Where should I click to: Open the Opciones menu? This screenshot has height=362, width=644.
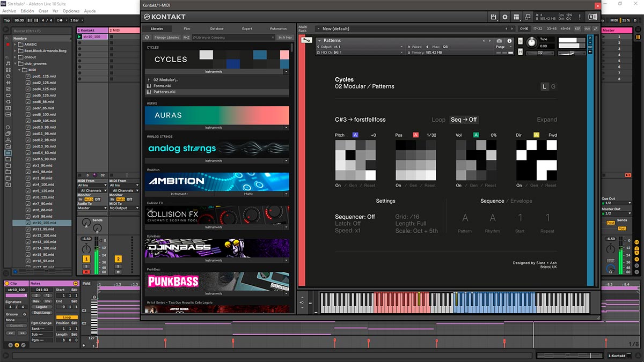click(71, 11)
